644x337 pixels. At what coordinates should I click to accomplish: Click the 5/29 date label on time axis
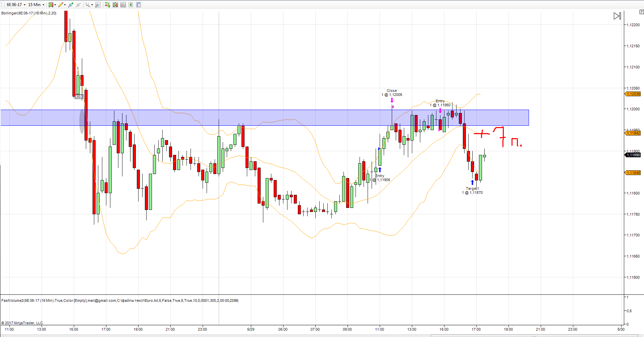251,329
